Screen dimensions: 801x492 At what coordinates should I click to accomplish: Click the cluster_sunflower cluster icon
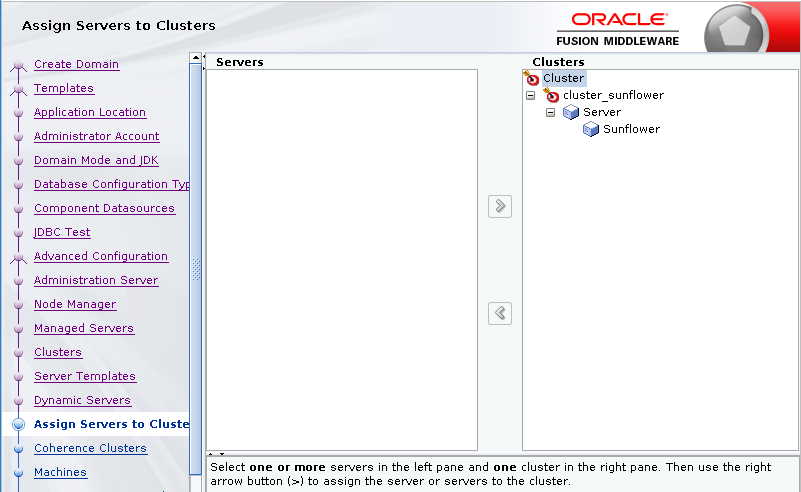[551, 95]
